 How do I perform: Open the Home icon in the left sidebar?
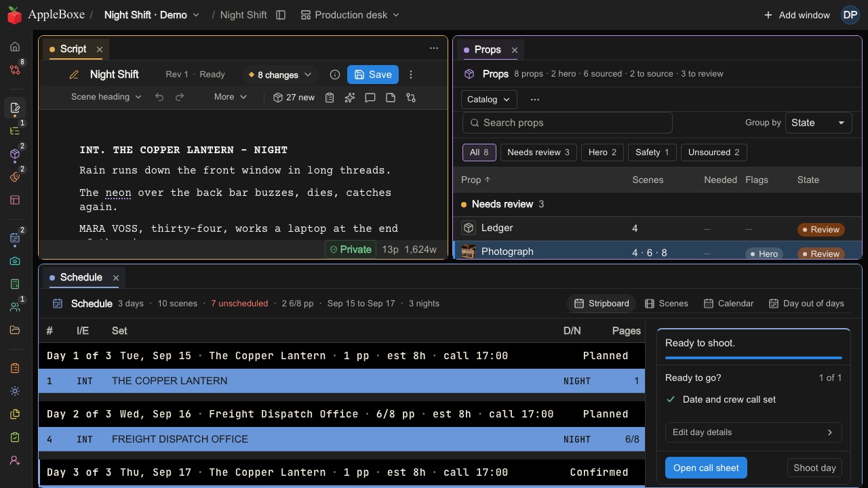tap(15, 47)
